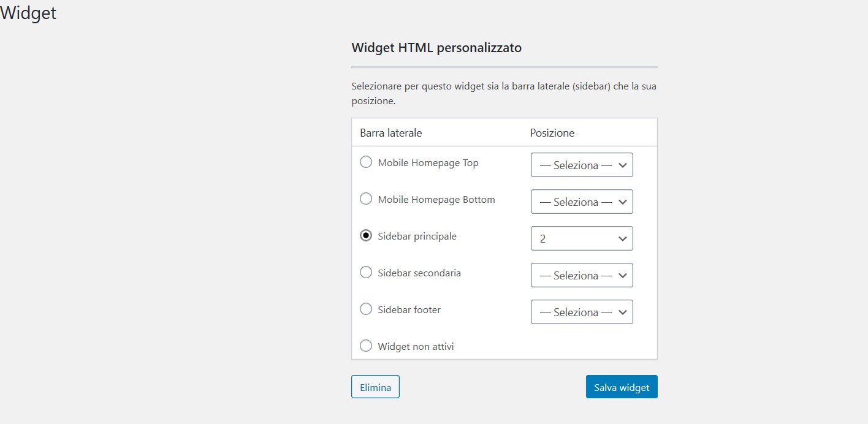
Task: Select the Mobile Homepage Bottom radio button
Action: [x=366, y=199]
